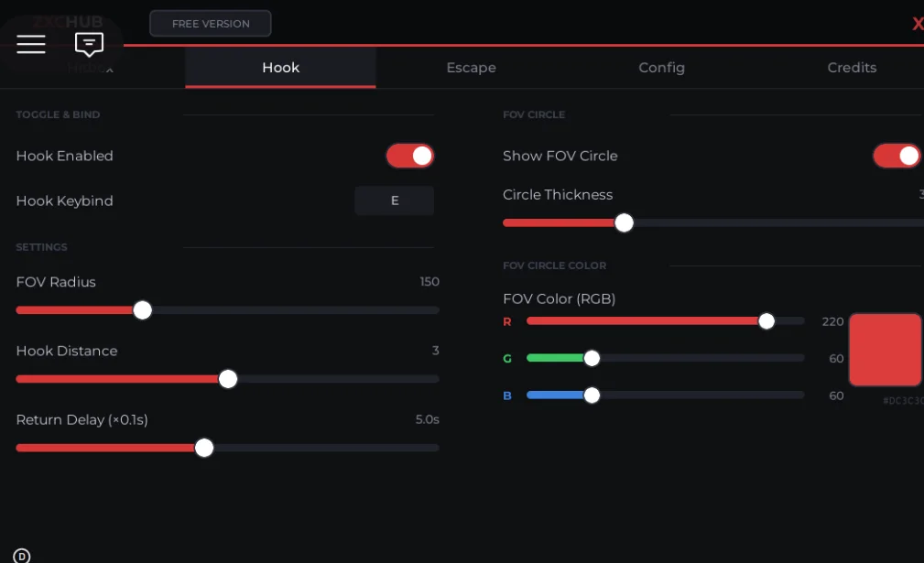This screenshot has width=924, height=563.
Task: Switch to the Escape tab
Action: click(x=471, y=68)
